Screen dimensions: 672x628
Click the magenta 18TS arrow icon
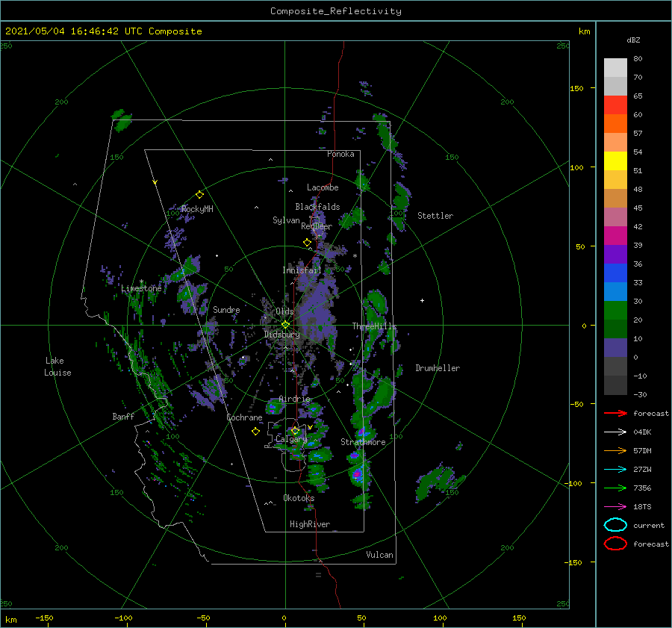click(x=615, y=507)
